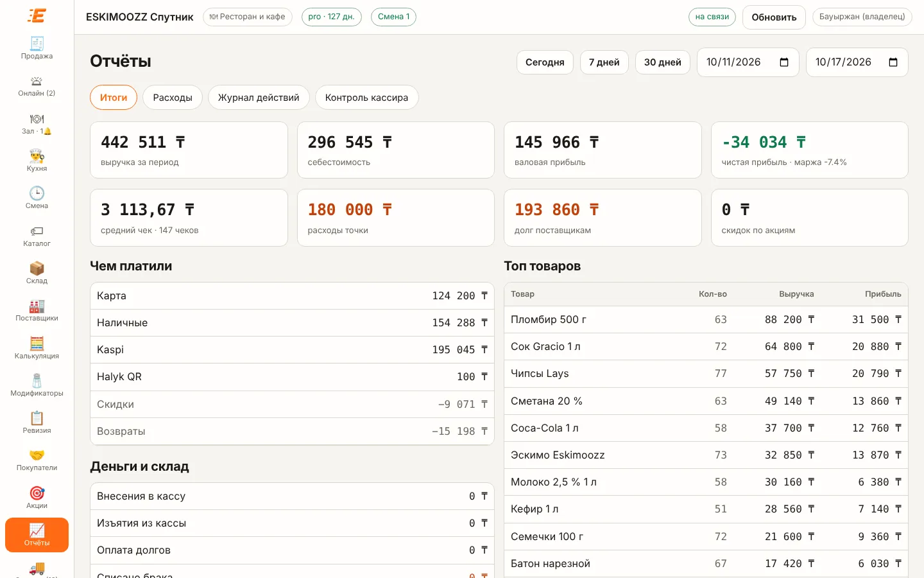Click the Обновить button

click(774, 17)
